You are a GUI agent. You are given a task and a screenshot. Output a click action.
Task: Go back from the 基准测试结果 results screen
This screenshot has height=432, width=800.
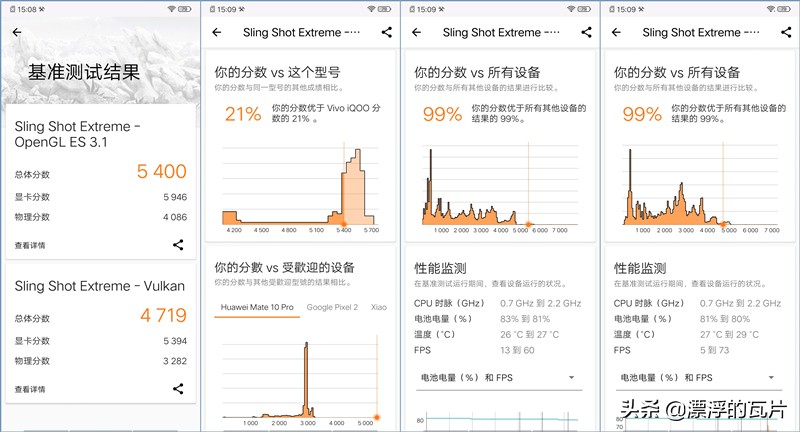tap(17, 32)
